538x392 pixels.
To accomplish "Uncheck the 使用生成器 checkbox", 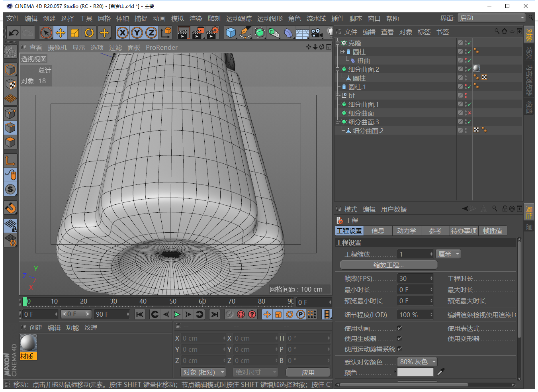I will pos(399,339).
